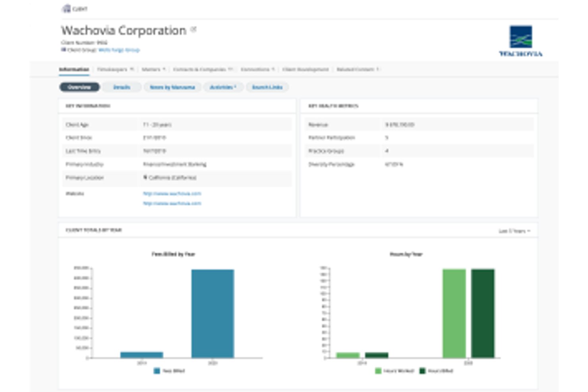This screenshot has height=392, width=588.
Task: Switch to the Connections tab
Action: [257, 70]
